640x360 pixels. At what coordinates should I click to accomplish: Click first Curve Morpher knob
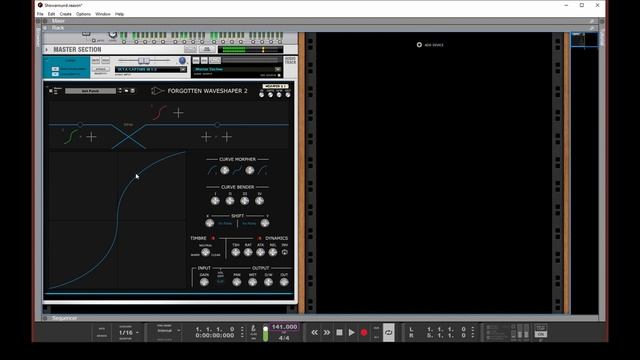pyautogui.click(x=224, y=171)
